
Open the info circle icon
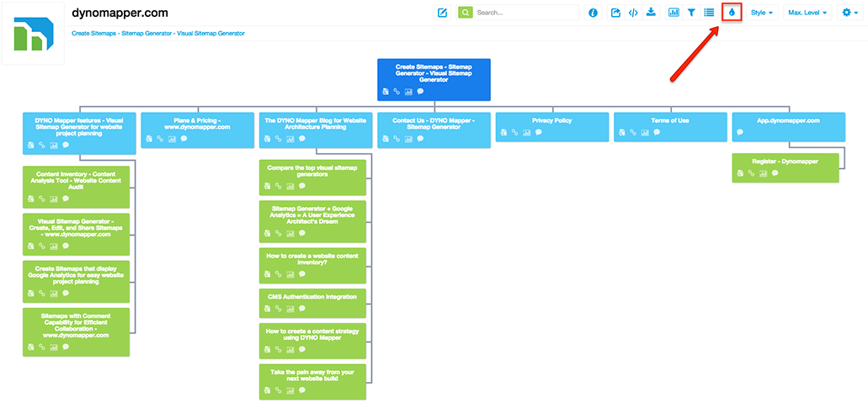pos(594,12)
